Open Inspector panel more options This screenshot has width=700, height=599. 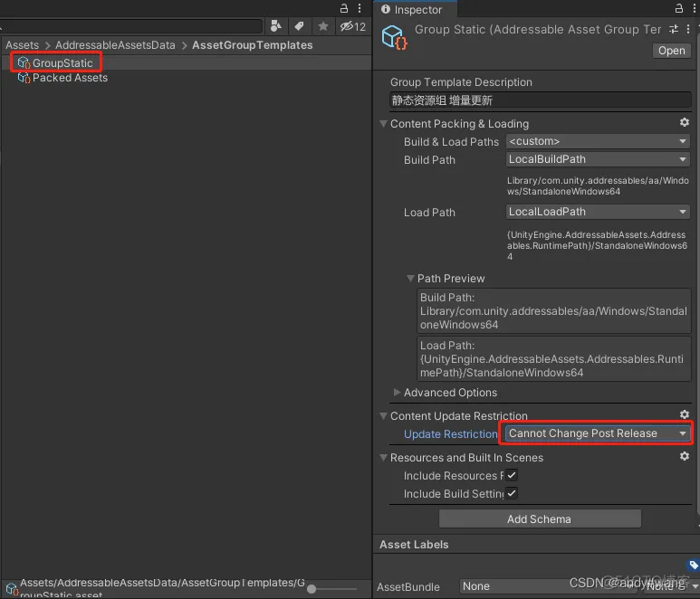pyautogui.click(x=695, y=8)
